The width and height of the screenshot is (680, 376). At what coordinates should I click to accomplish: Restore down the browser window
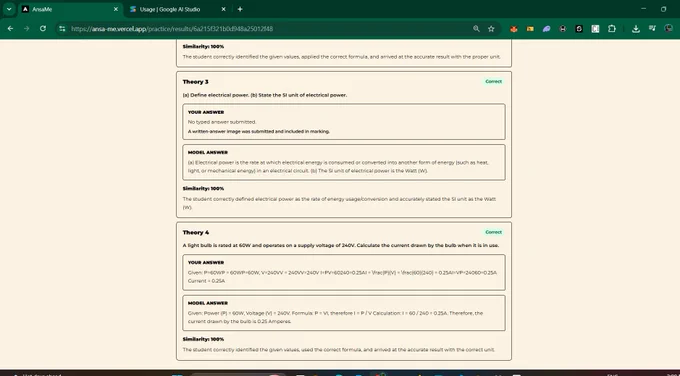click(664, 9)
